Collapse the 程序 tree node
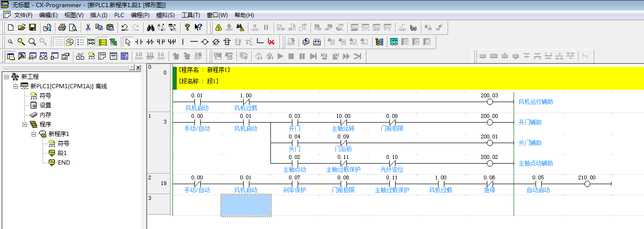Image resolution: width=644 pixels, height=229 pixels. coord(24,125)
